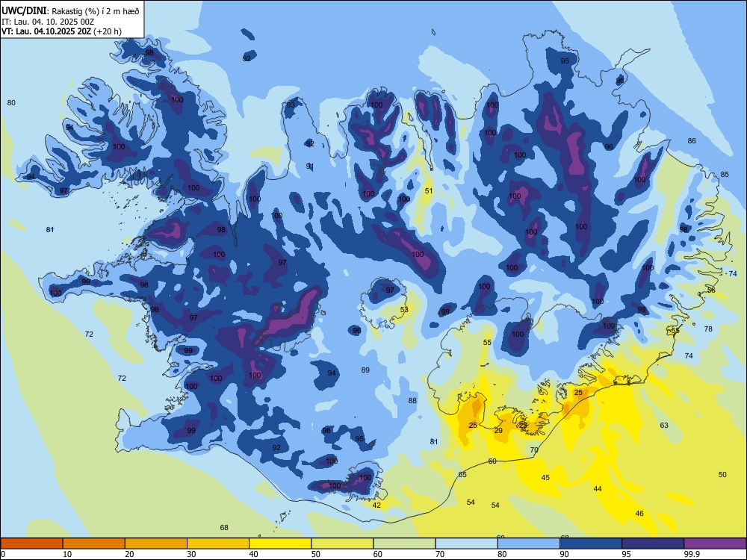Click the pale blue 70–80 legend swatch

point(466,544)
